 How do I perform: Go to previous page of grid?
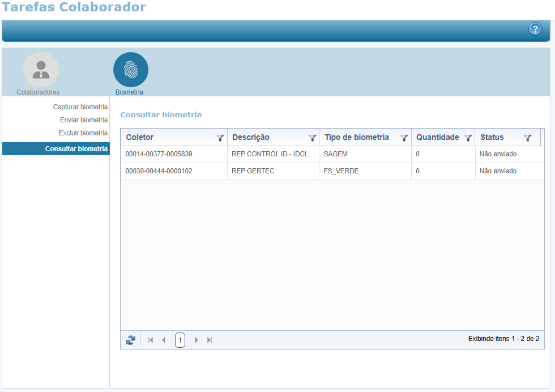click(164, 340)
